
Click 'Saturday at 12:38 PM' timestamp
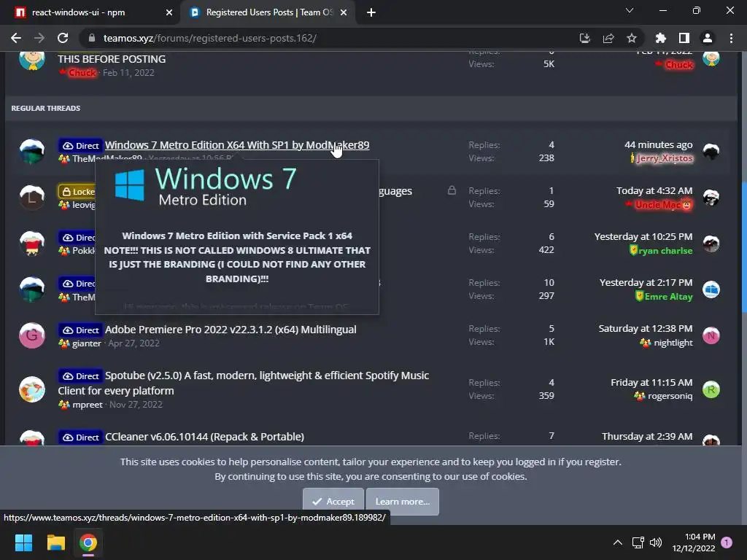click(646, 329)
